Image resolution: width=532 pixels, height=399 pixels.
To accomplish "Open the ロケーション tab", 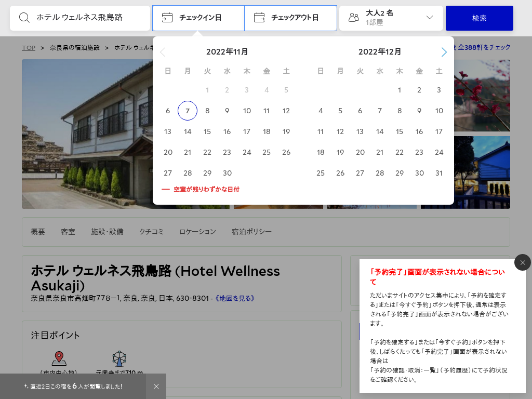I will pyautogui.click(x=197, y=232).
